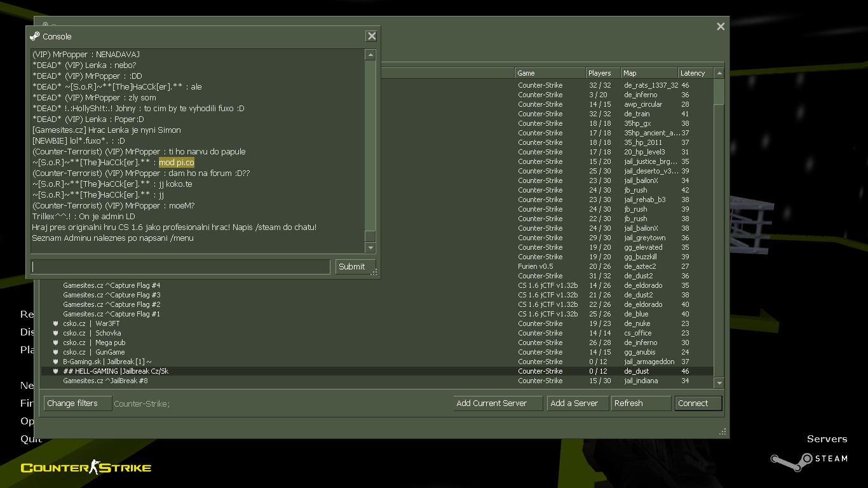Click the secure shield icon for B-Gaming.sk Jailbreak
This screenshot has width=868, height=488.
[56, 362]
